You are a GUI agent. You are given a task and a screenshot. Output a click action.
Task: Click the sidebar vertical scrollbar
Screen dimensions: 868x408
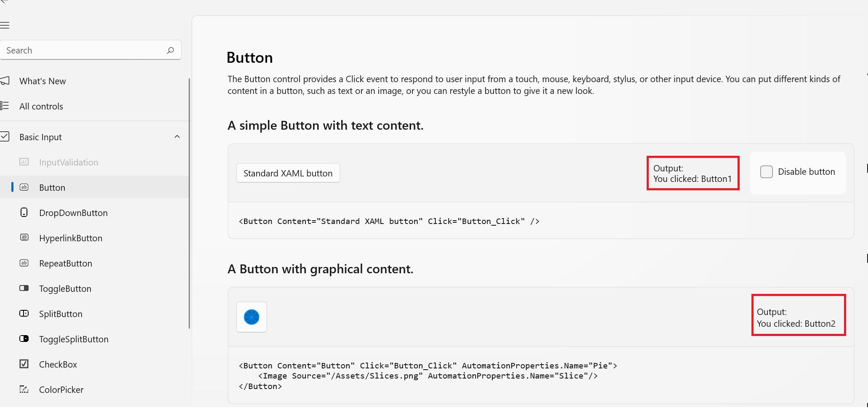click(x=189, y=202)
